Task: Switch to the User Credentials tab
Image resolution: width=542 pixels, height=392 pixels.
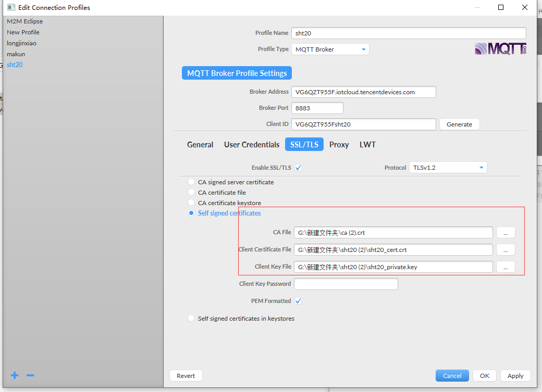Action: coord(252,144)
